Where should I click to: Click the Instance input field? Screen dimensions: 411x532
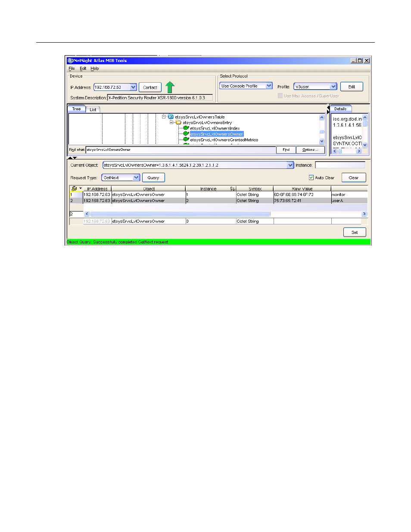click(340, 165)
